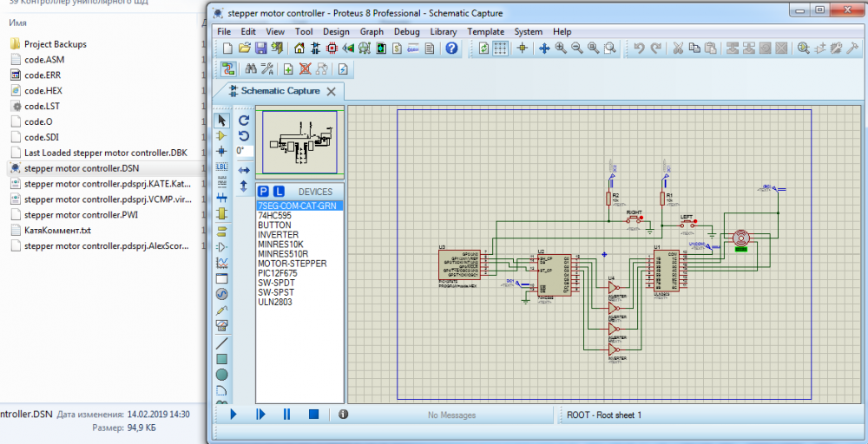Stop the simulation
The width and height of the screenshot is (868, 444).
[314, 415]
